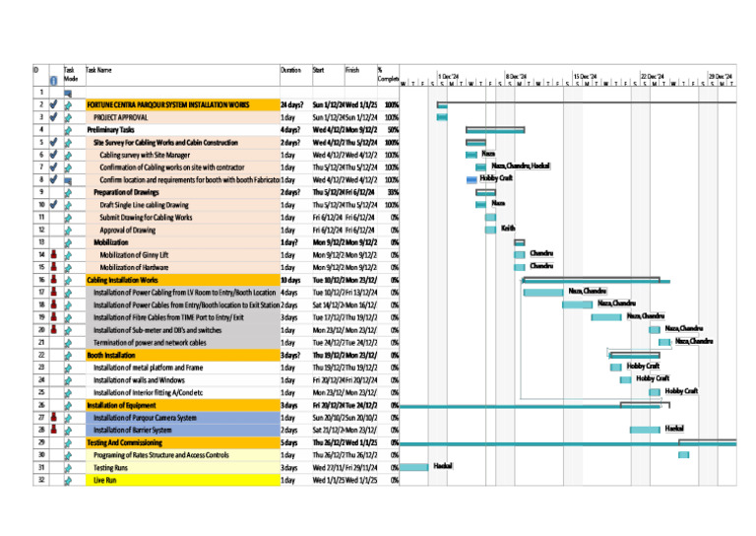
Task: Click the Barrier System Gantt bar labeled Haskal
Action: (x=645, y=430)
